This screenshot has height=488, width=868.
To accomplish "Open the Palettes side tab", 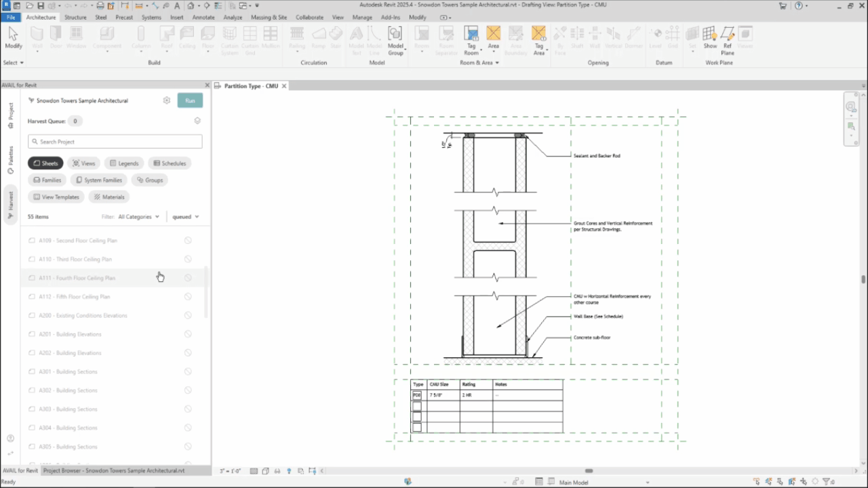I will pyautogui.click(x=10, y=160).
